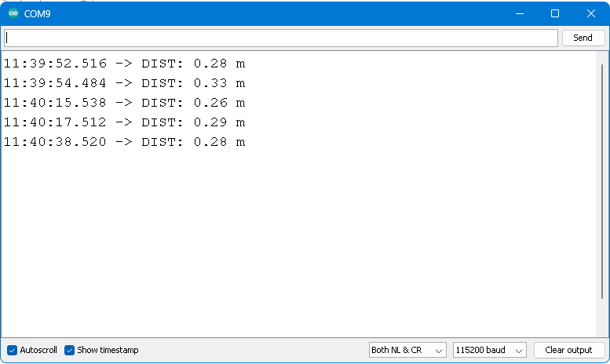Uncheck the Show timestamp checkbox

[x=70, y=350]
